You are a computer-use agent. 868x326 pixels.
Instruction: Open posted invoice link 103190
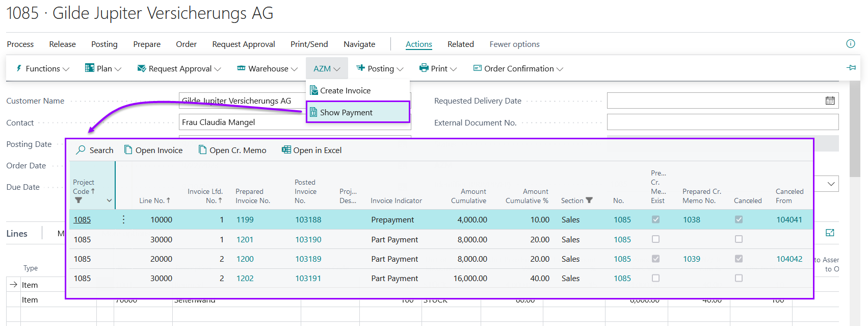(308, 239)
